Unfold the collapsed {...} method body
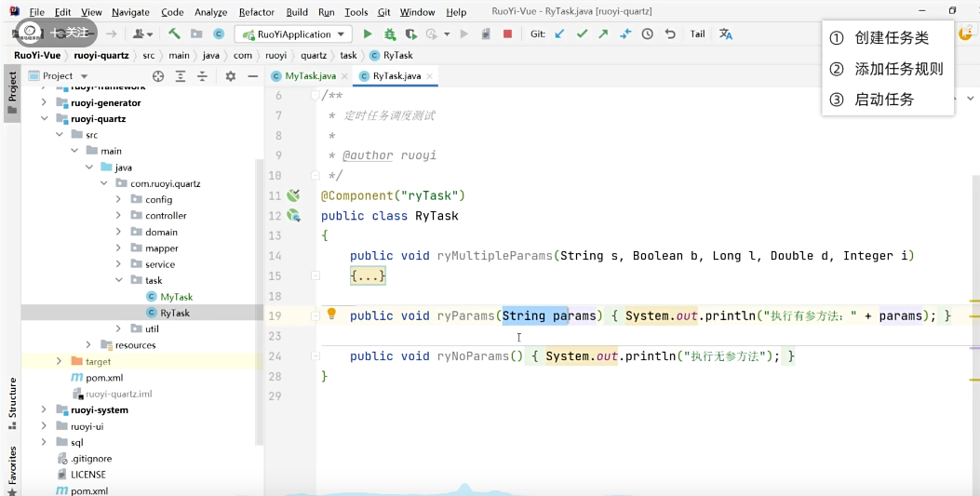 369,275
